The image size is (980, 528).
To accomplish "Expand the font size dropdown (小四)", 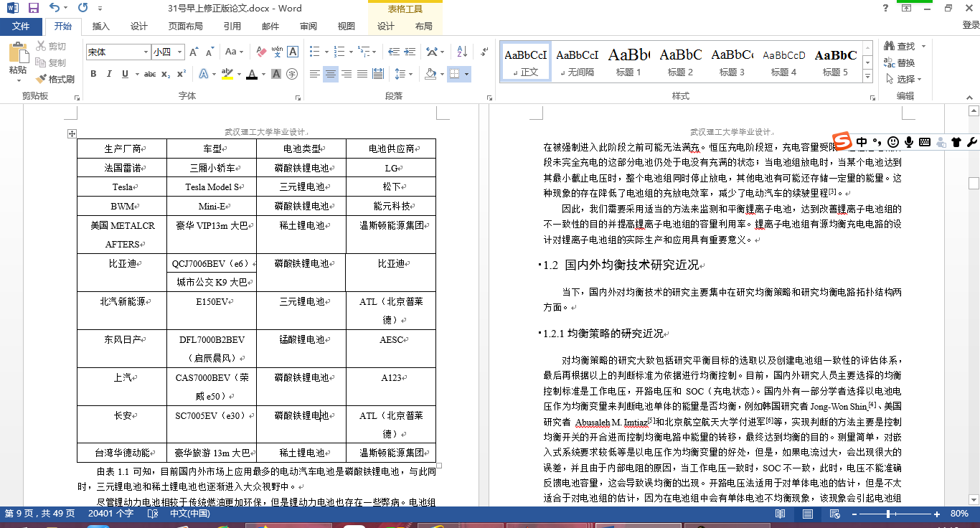I will click(x=178, y=52).
